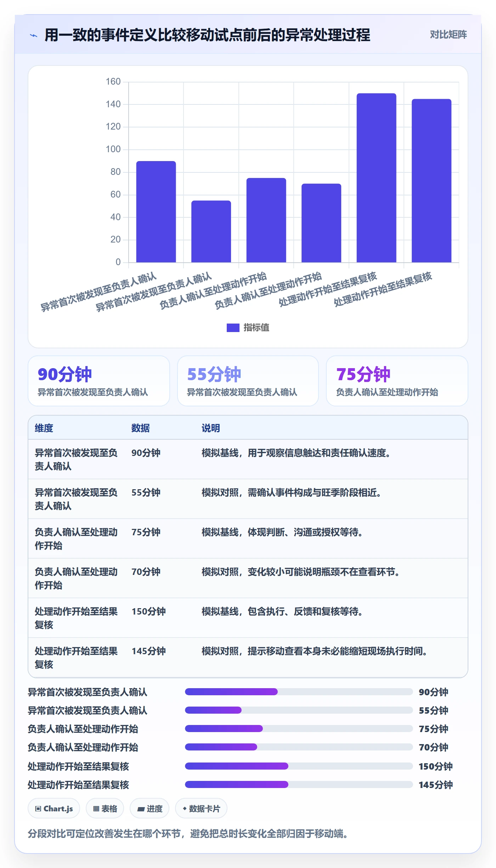This screenshot has height=868, width=496.
Task: Click description 模拟对照，变化较小可能说明瓶颈不在查看环节。
Action: point(301,572)
